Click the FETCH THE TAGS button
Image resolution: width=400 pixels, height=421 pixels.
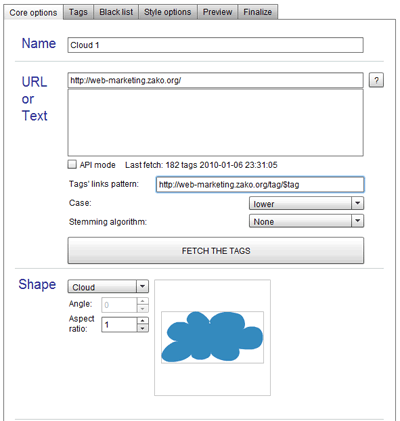click(x=216, y=251)
